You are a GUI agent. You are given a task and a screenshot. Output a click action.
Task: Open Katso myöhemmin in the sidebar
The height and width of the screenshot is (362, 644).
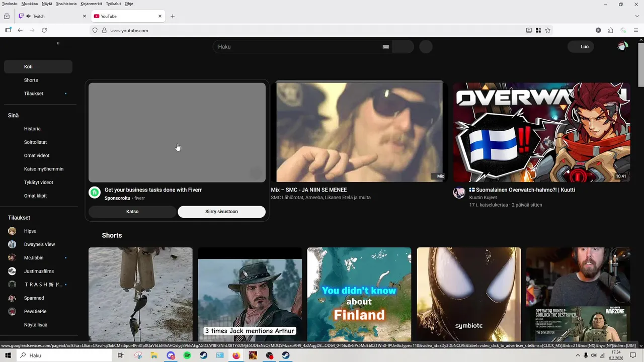pos(38,169)
